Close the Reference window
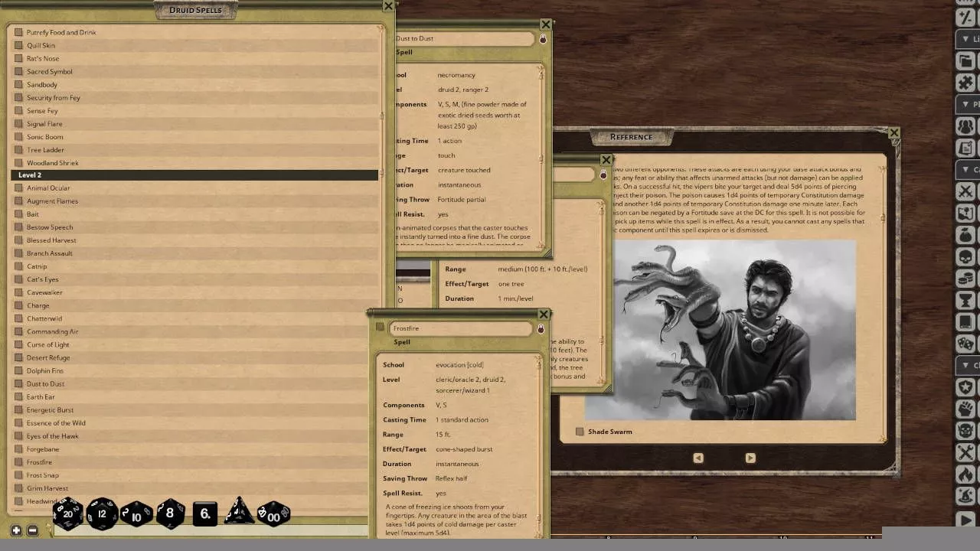 tap(893, 133)
